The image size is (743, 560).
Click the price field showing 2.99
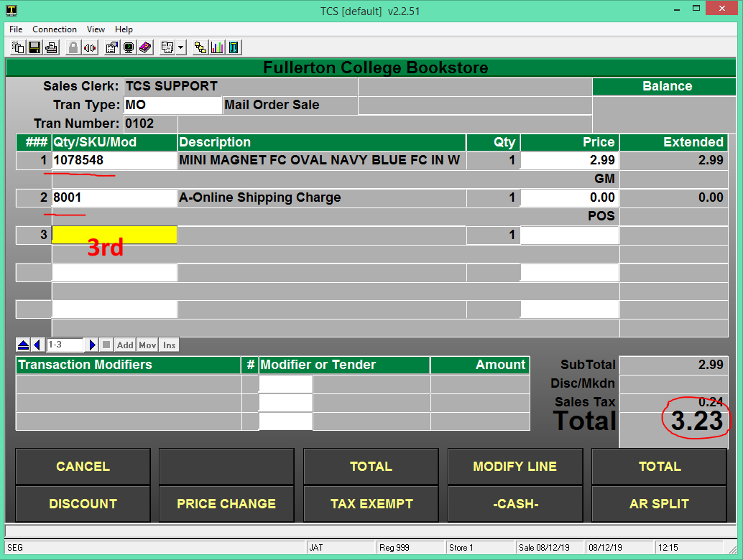point(570,161)
